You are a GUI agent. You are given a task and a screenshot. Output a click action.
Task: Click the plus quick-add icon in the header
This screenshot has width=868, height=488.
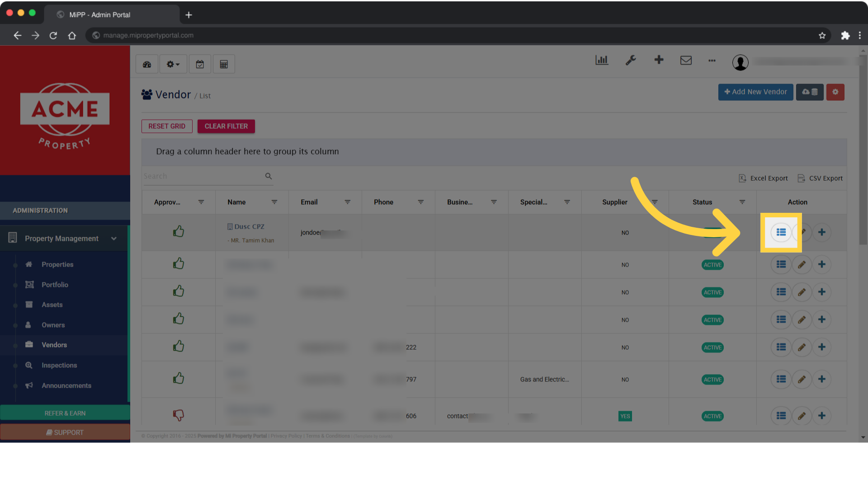[x=659, y=60]
